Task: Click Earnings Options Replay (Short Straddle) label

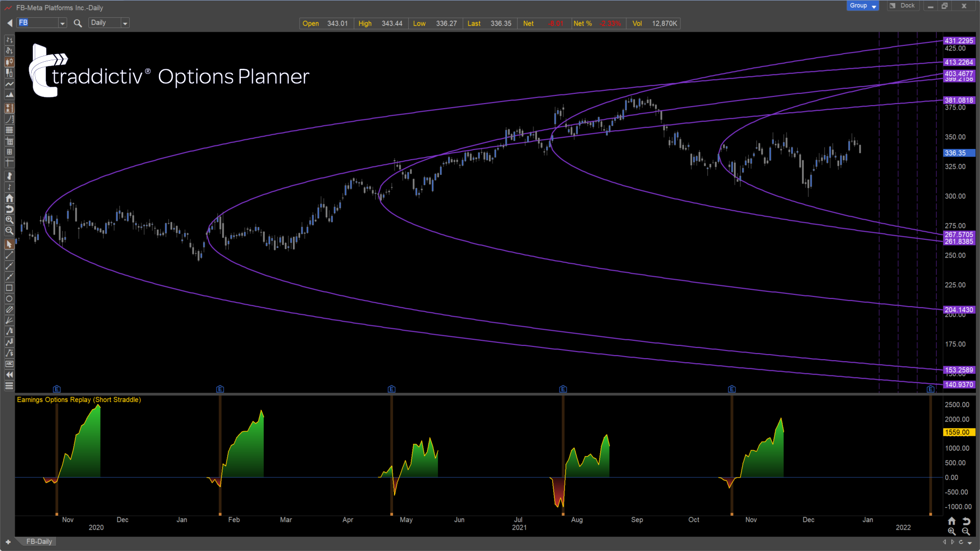Action: coord(79,399)
